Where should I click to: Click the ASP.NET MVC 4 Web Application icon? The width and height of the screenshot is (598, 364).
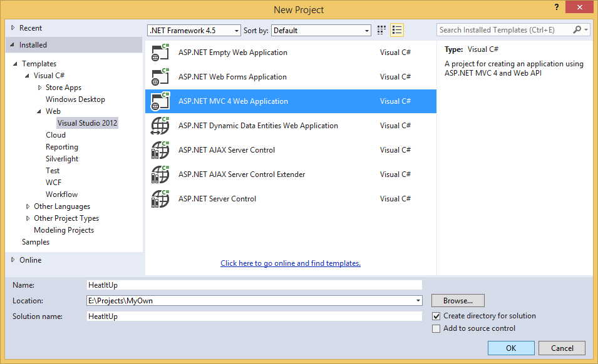click(160, 101)
